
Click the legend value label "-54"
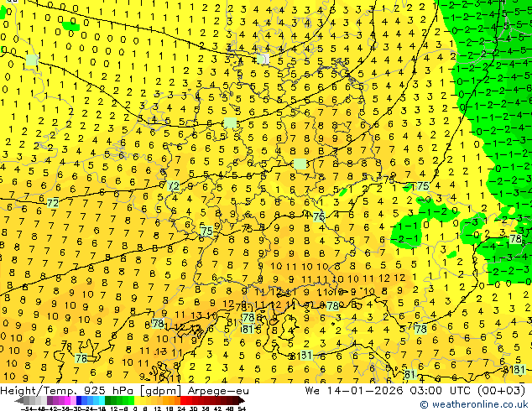[27, 408]
